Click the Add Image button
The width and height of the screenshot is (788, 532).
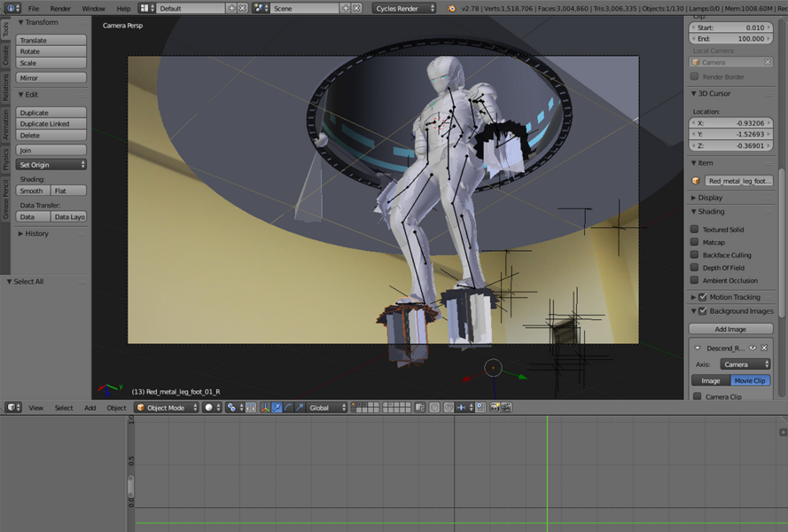pyautogui.click(x=730, y=329)
